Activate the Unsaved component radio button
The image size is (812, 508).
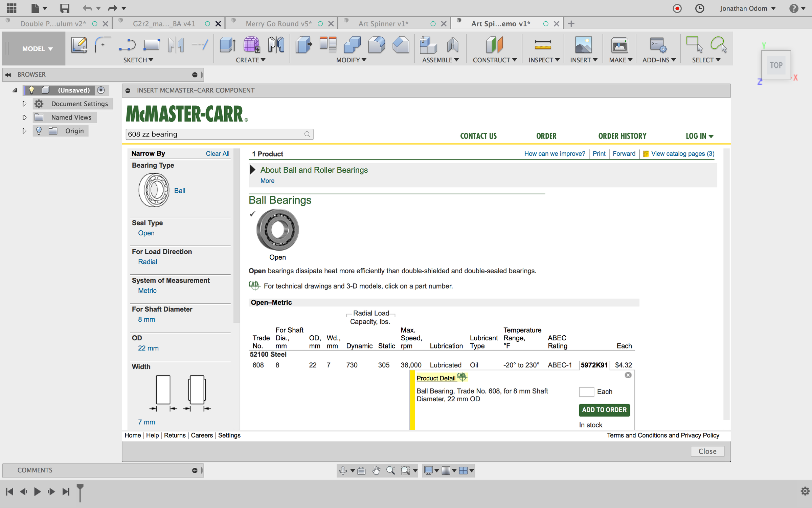tap(101, 90)
